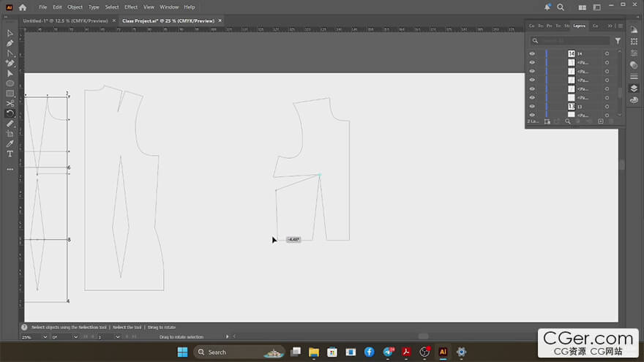Viewport: 644px width, 362px height.
Task: Click the "Select the tool" hint
Action: [x=127, y=327]
